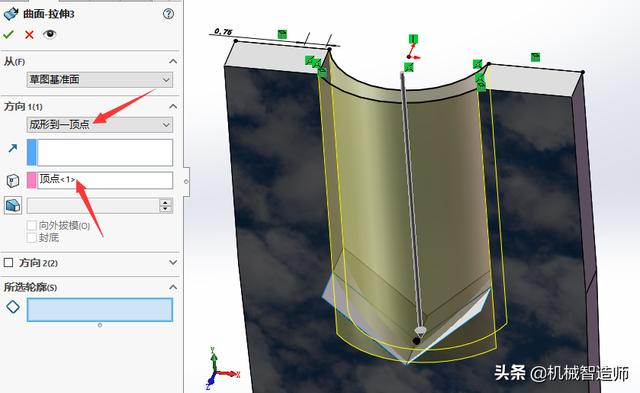Click the panel splitter collapse handle
The width and height of the screenshot is (640, 393).
pos(186,181)
